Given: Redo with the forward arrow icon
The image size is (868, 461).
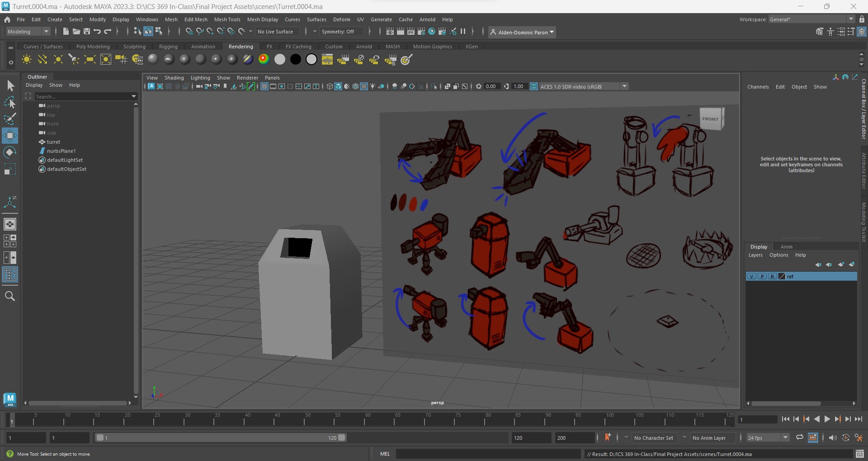Looking at the screenshot, I should (x=108, y=31).
